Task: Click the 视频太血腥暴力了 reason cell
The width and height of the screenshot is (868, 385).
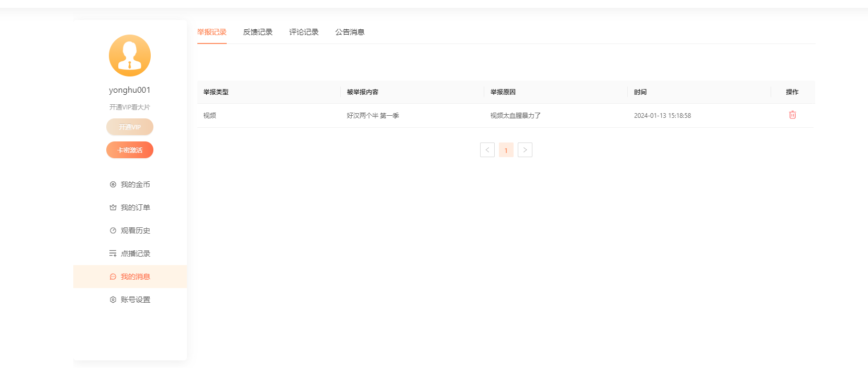Action: 516,115
